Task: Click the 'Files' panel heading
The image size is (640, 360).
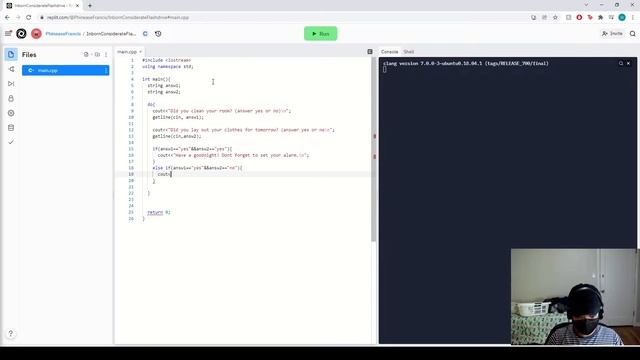Action: click(29, 54)
